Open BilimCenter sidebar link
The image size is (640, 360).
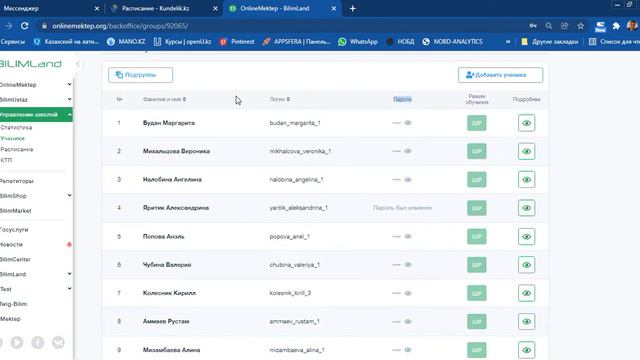point(15,259)
